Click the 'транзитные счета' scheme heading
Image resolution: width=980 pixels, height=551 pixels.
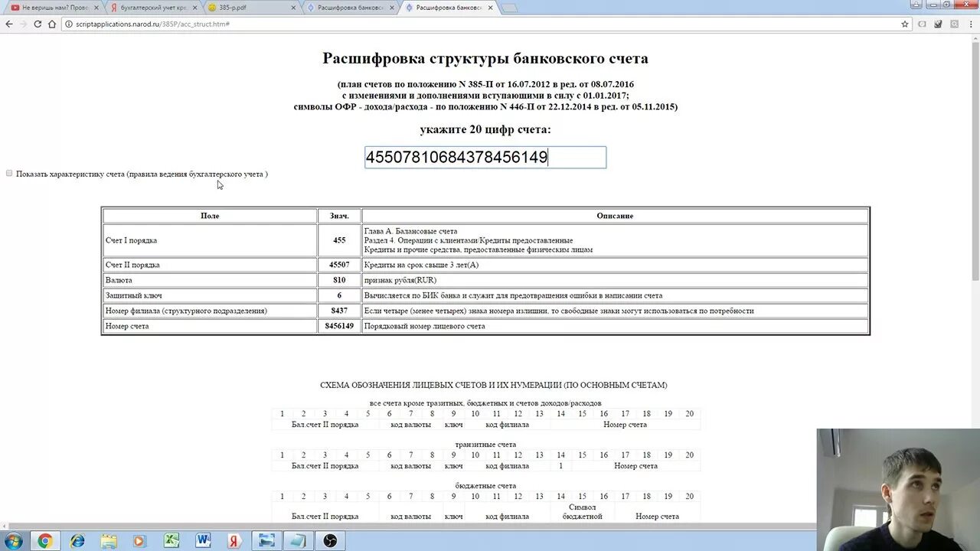pyautogui.click(x=485, y=444)
